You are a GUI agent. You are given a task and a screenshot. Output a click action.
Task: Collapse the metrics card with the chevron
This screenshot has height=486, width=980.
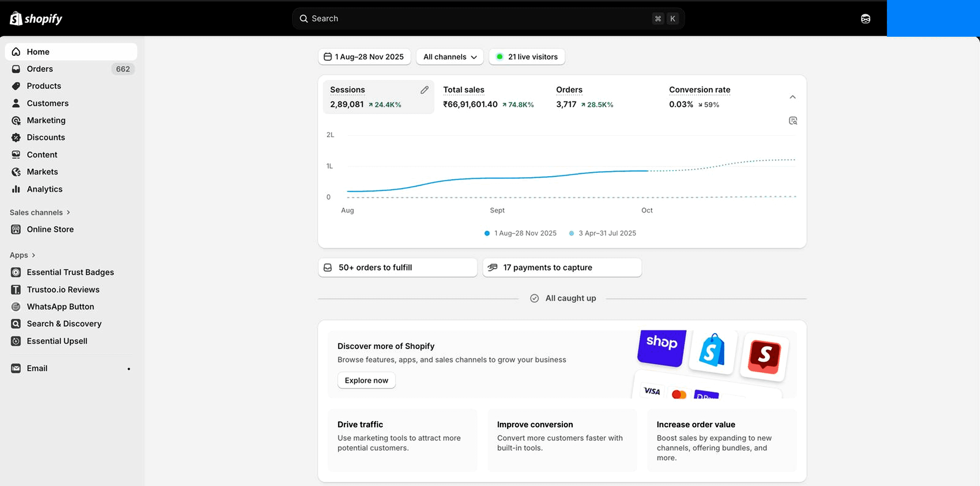793,97
